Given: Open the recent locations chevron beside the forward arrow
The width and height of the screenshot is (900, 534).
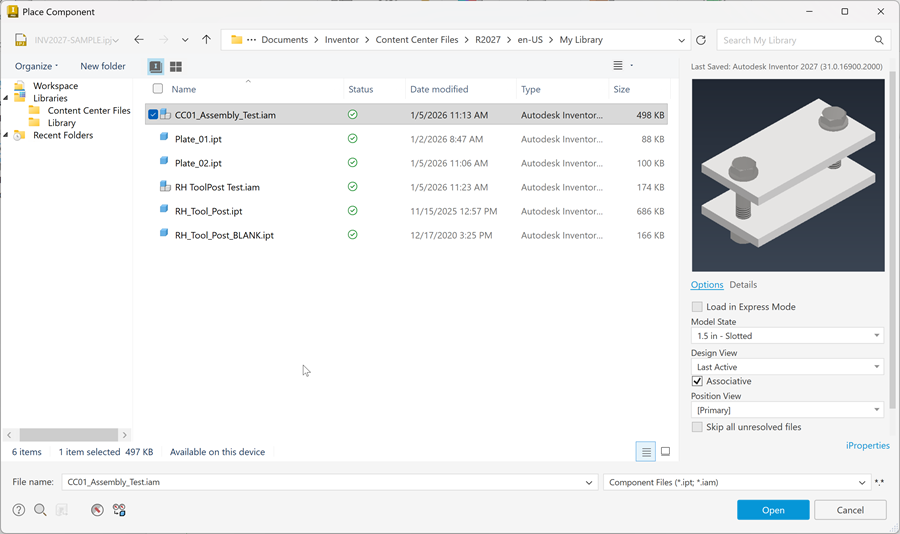Looking at the screenshot, I should [x=185, y=40].
